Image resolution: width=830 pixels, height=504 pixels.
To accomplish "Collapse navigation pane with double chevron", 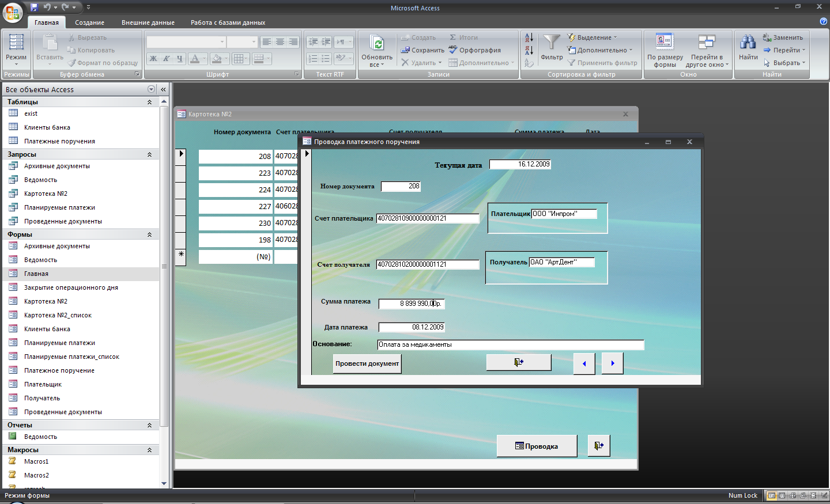I will click(x=163, y=89).
